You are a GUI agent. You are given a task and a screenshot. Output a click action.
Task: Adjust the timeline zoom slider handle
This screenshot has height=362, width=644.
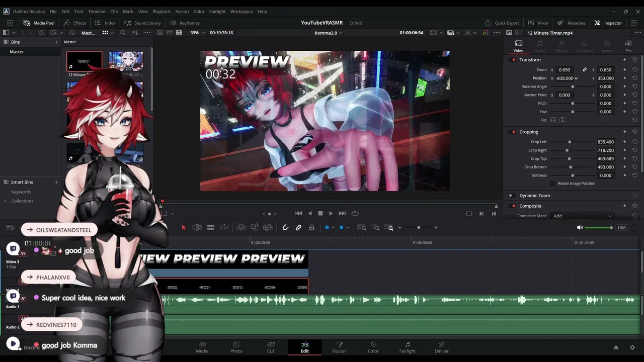tap(419, 228)
